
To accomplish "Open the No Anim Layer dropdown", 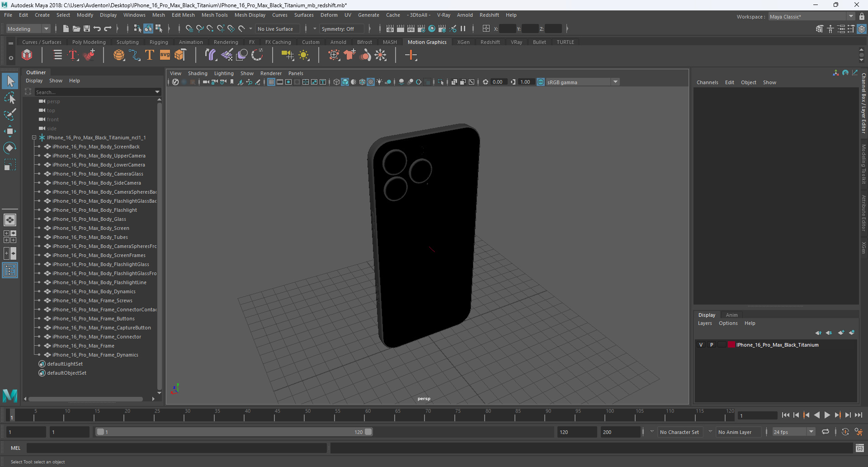I will 710,432.
